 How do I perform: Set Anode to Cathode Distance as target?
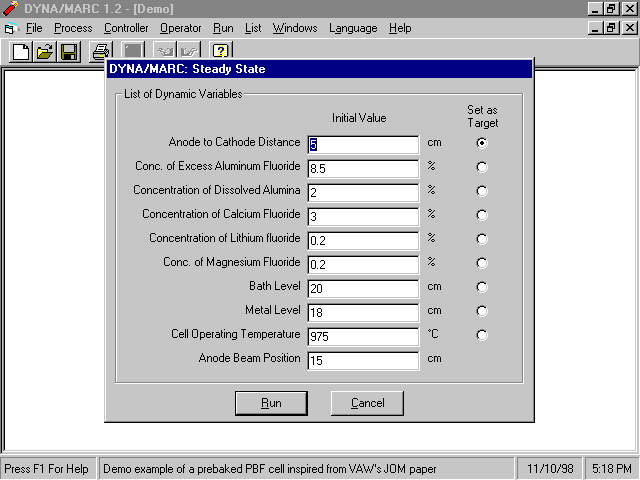[x=482, y=143]
